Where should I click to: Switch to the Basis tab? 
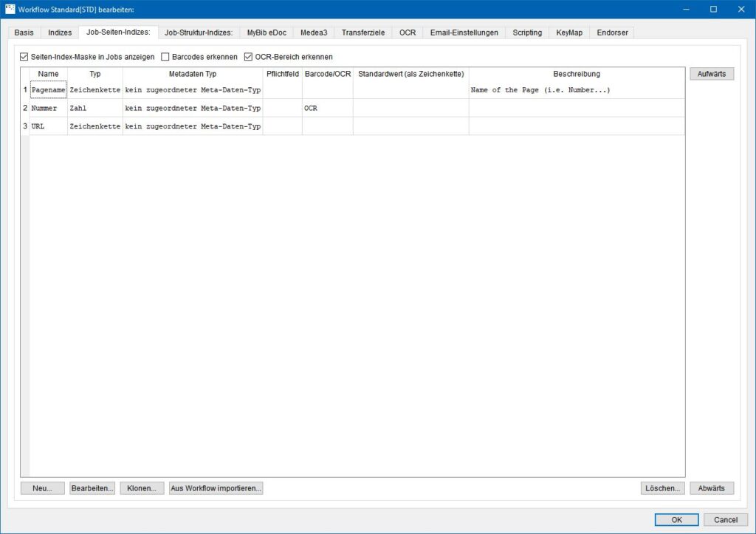24,32
